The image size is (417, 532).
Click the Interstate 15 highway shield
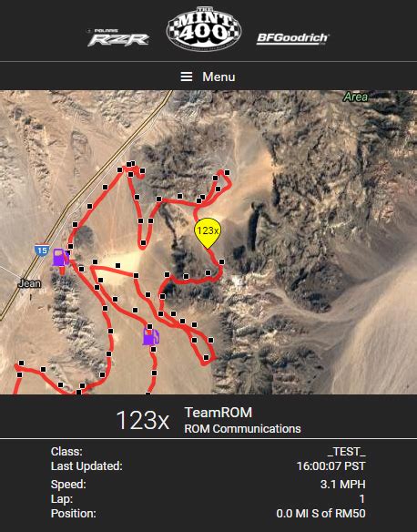(x=42, y=251)
